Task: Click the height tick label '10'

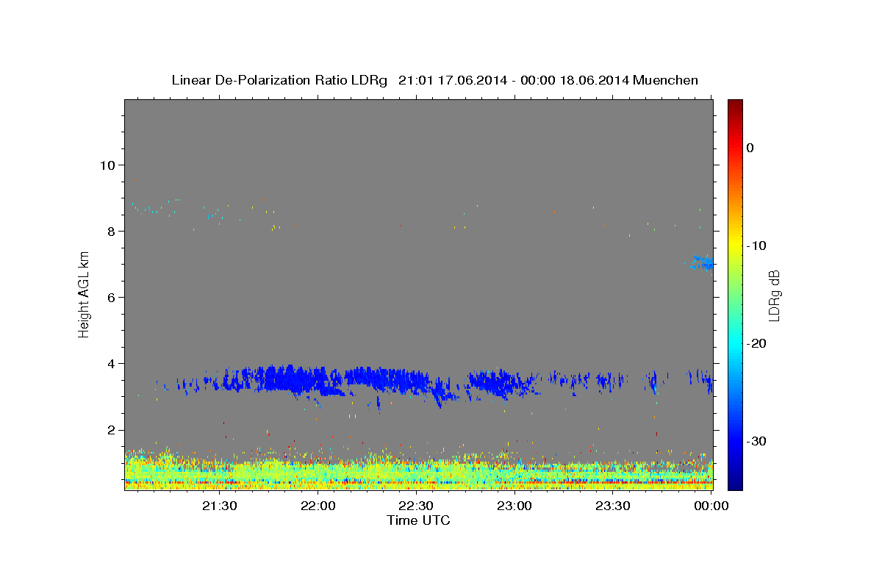Action: coord(107,165)
